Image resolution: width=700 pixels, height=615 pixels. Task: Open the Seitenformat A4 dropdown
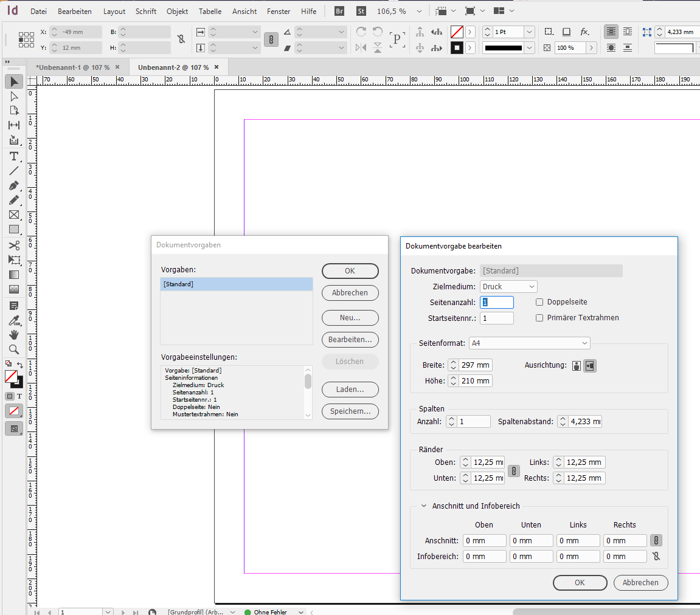(530, 343)
